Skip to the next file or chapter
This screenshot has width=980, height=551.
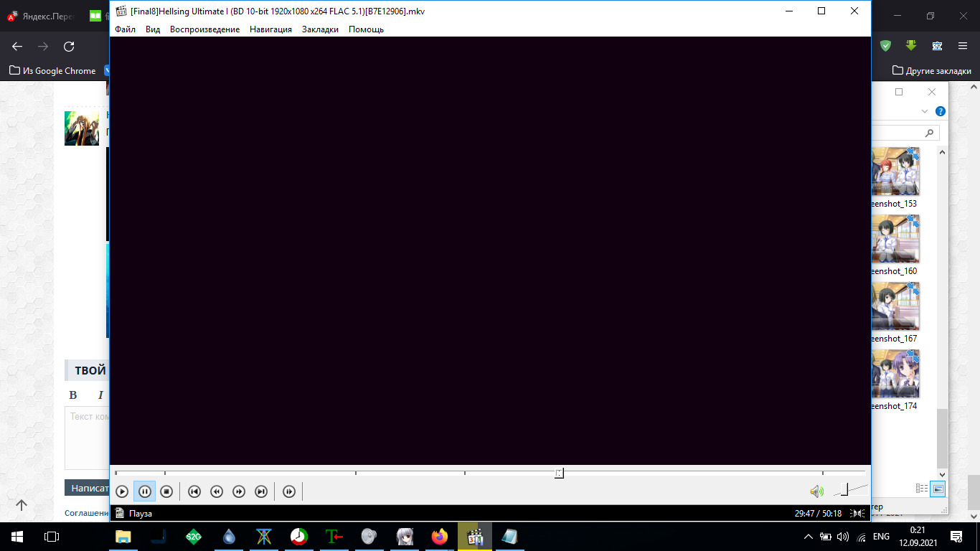point(262,491)
